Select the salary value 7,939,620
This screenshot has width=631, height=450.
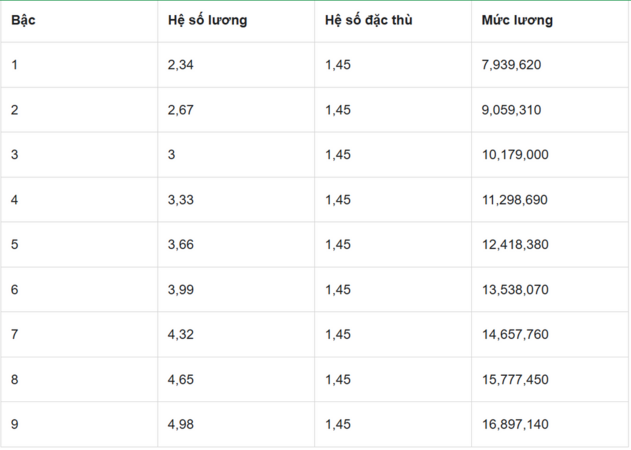tap(511, 65)
